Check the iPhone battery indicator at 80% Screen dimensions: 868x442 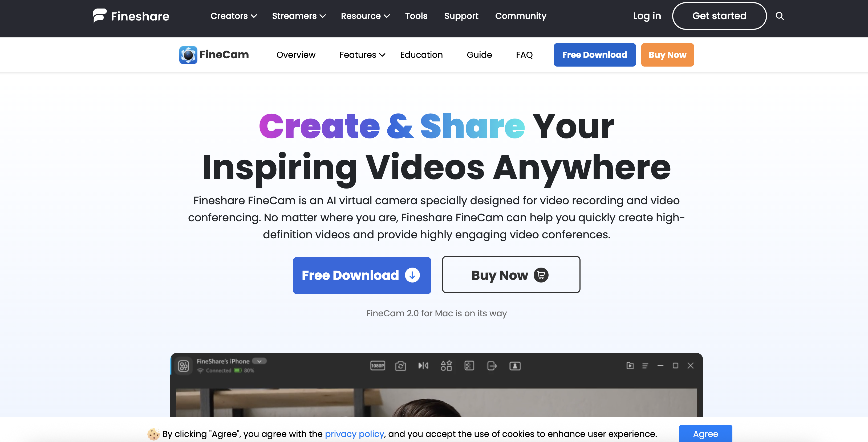[x=238, y=370]
